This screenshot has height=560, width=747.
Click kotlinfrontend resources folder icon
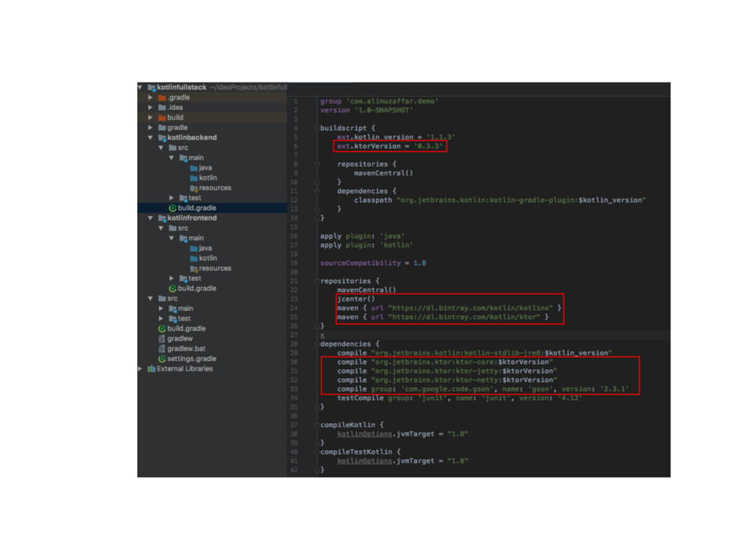[x=193, y=268]
